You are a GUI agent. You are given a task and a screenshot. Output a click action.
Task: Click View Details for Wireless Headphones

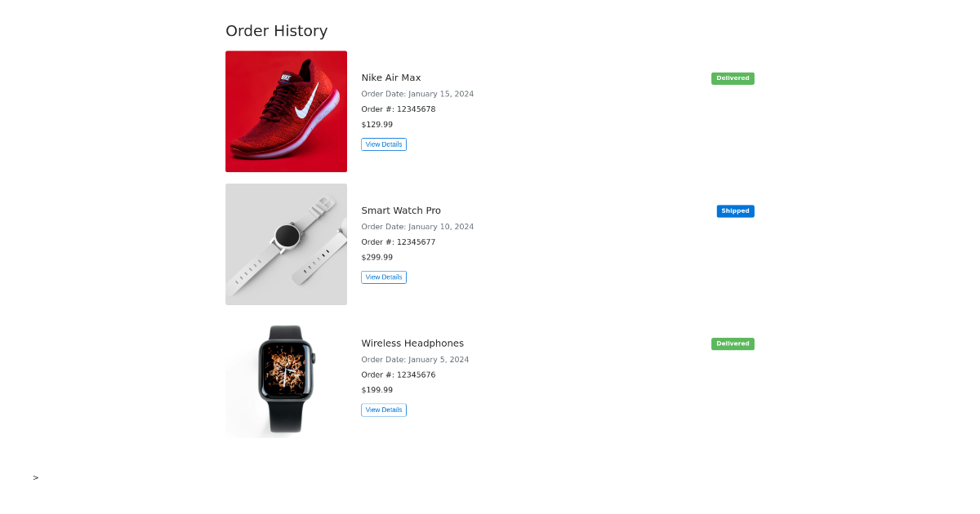(x=383, y=410)
